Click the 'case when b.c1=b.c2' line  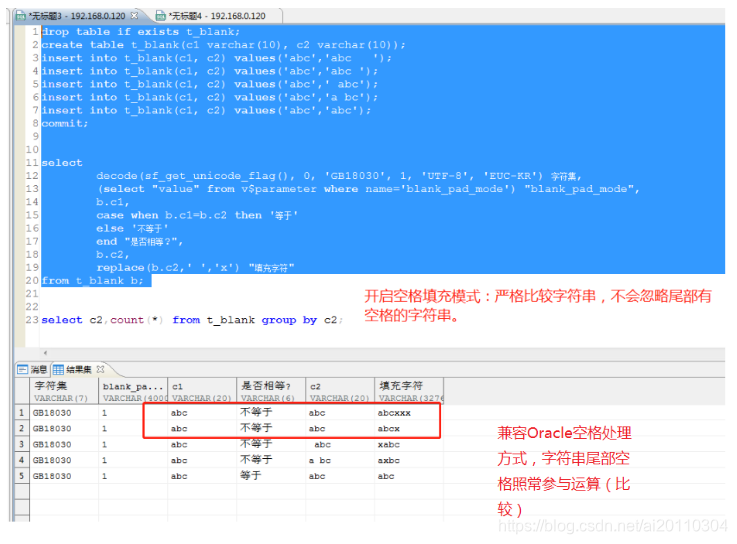pos(197,215)
